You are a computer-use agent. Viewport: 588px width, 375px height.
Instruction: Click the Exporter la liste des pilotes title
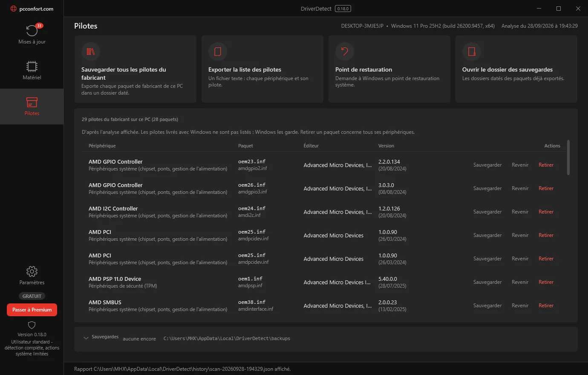245,69
